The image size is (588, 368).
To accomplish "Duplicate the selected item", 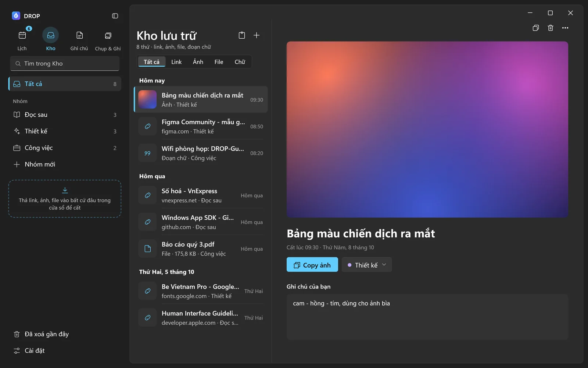I will 536,28.
